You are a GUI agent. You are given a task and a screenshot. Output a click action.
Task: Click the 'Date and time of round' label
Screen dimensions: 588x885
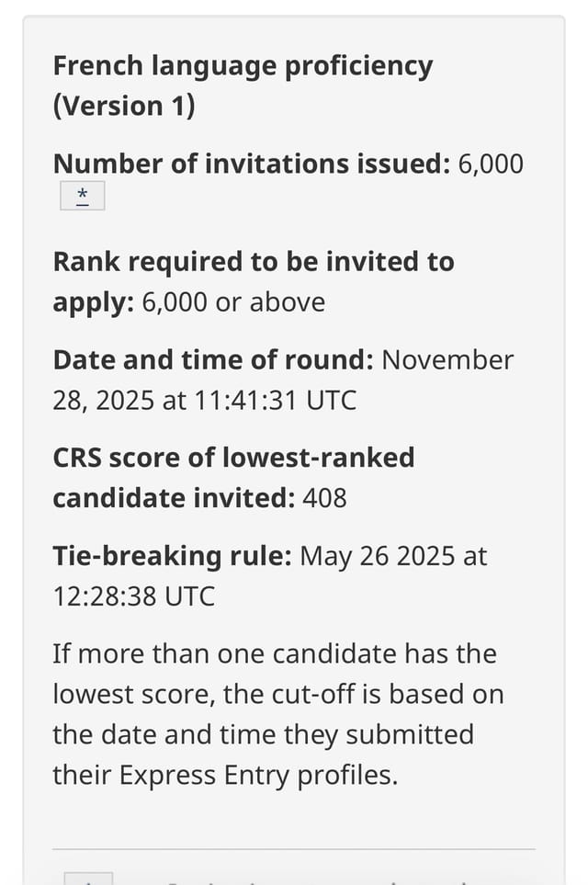tap(213, 360)
